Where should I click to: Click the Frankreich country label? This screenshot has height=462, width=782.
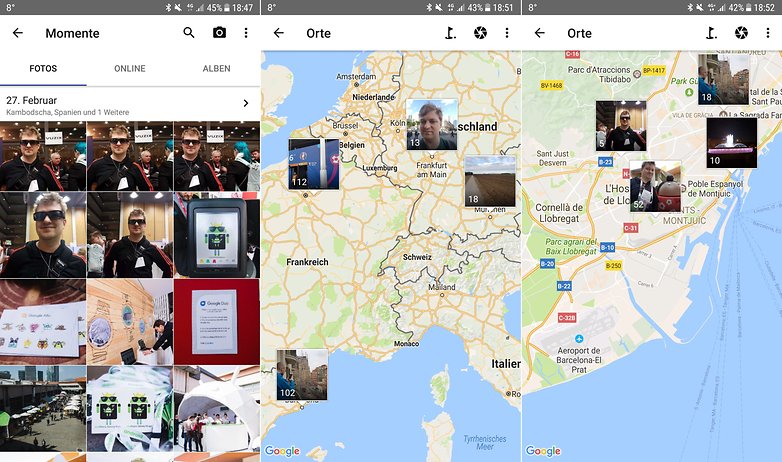pyautogui.click(x=307, y=262)
